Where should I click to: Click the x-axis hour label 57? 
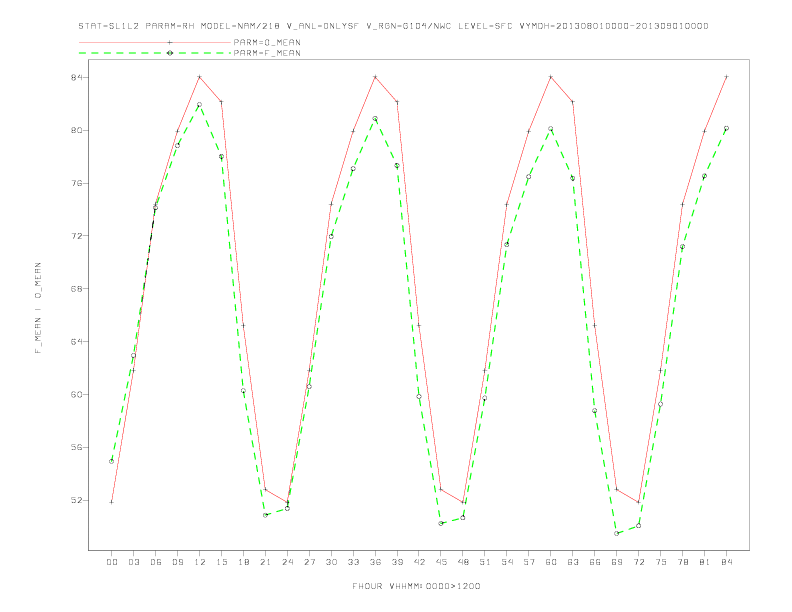[x=529, y=562]
